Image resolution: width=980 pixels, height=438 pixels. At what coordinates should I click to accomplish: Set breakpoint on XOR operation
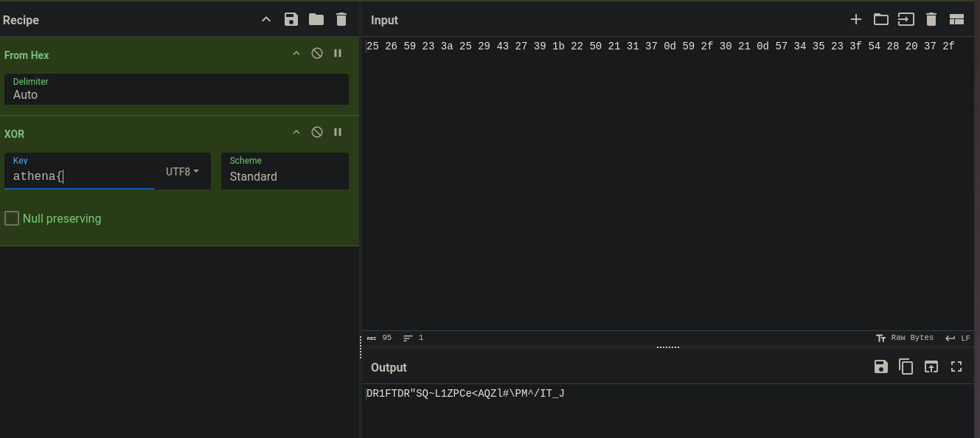[x=338, y=132]
